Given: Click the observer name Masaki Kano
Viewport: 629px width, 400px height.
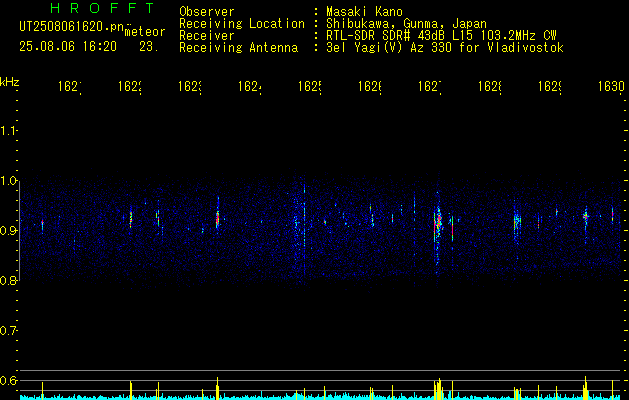Looking at the screenshot, I should tap(364, 12).
